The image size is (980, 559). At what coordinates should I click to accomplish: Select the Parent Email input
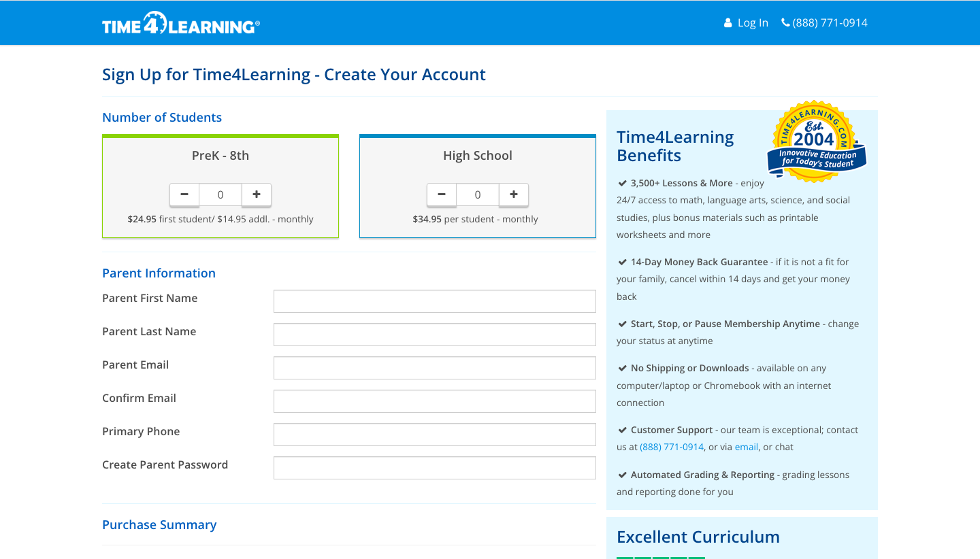(x=434, y=368)
